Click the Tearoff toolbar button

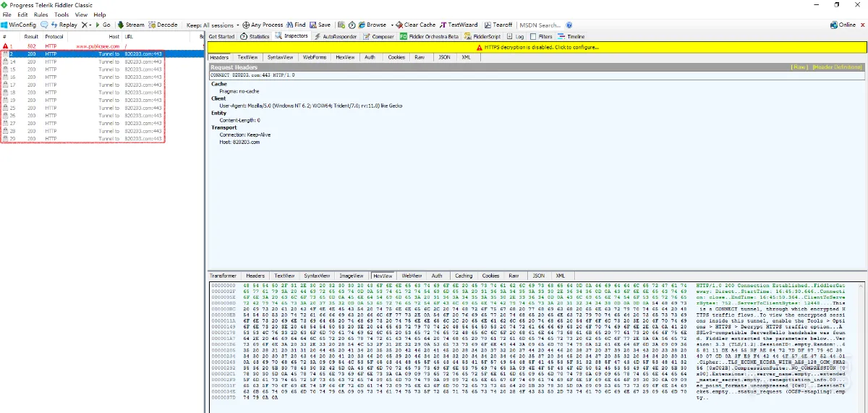[x=498, y=25]
